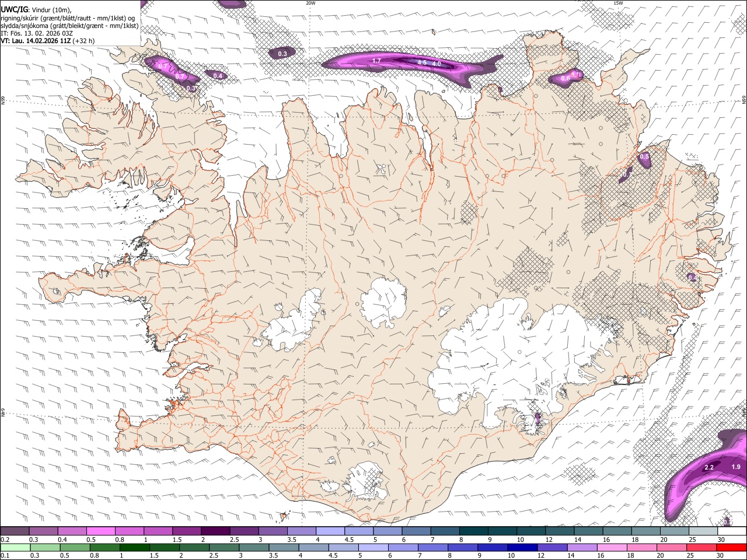
Task: Click the '2.2' precipitation value offshore southeast
Action: point(709,467)
